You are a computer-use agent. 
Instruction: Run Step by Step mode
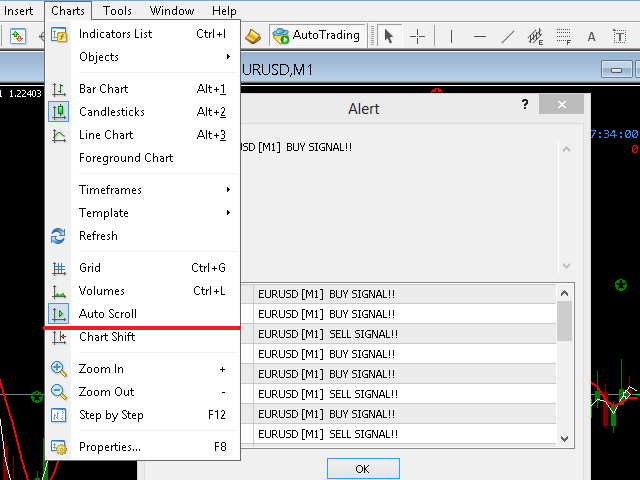142,415
